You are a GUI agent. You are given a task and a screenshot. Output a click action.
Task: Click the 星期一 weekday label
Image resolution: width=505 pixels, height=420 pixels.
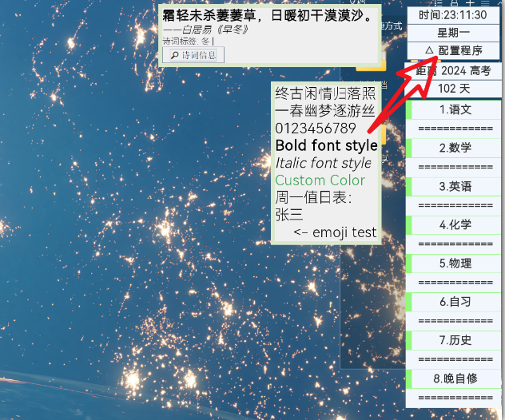point(453,33)
